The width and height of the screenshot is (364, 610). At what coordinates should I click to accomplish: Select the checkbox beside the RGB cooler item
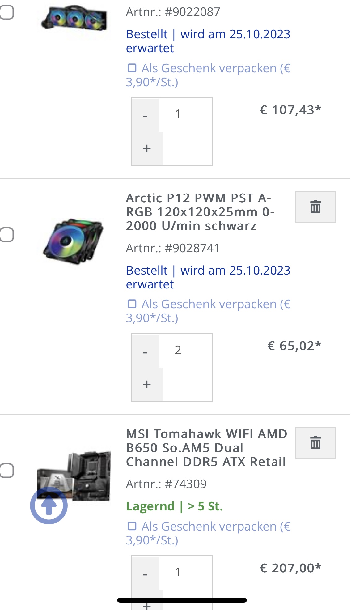pos(7,12)
